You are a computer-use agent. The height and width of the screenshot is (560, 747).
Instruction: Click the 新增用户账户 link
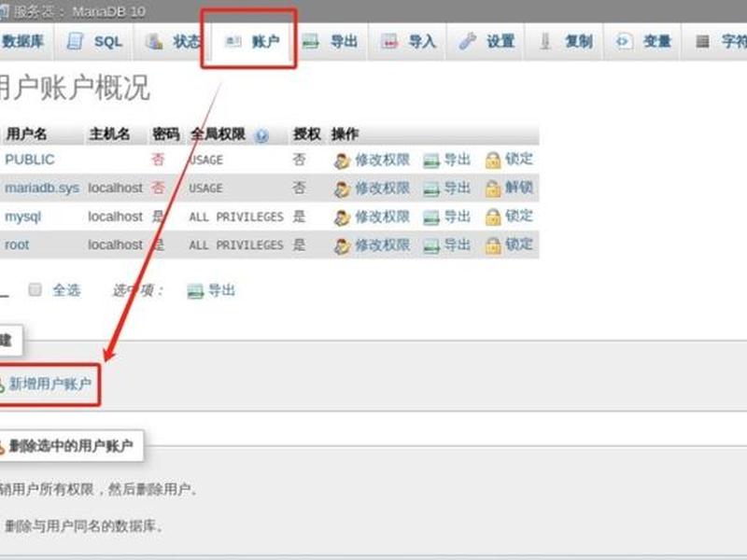[50, 384]
